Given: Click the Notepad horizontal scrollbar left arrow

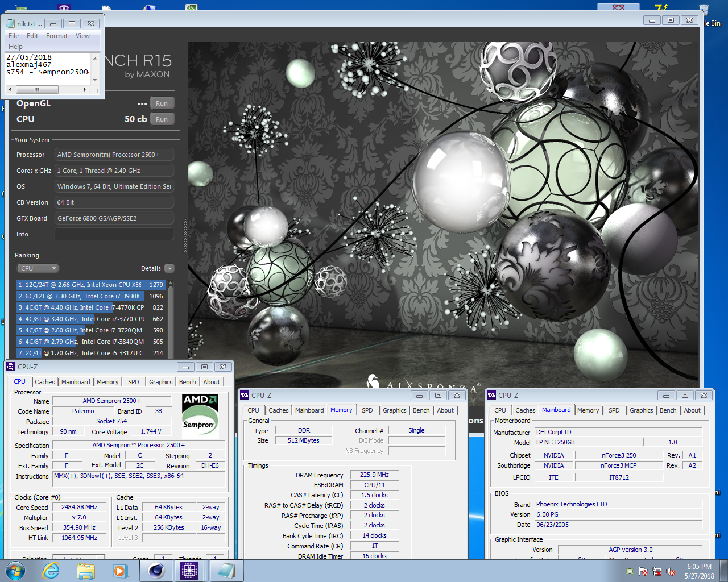Looking at the screenshot, I should tap(11, 89).
